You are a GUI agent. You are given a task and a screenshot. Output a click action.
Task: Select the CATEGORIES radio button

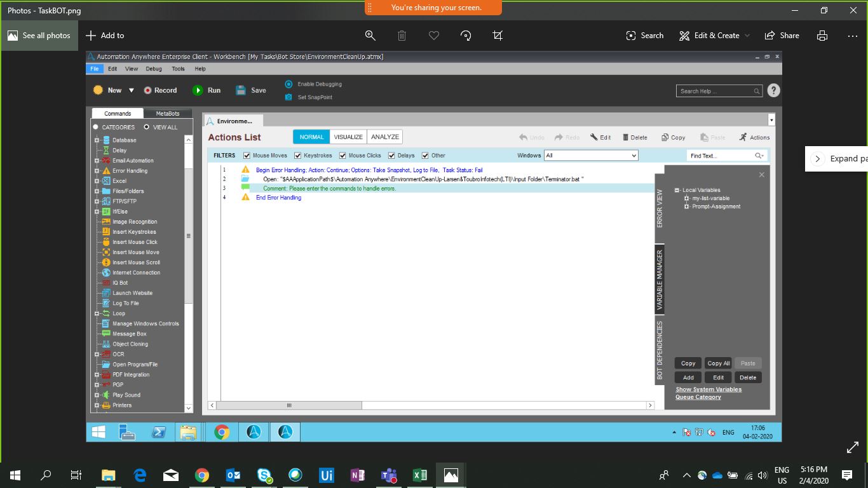click(x=97, y=127)
